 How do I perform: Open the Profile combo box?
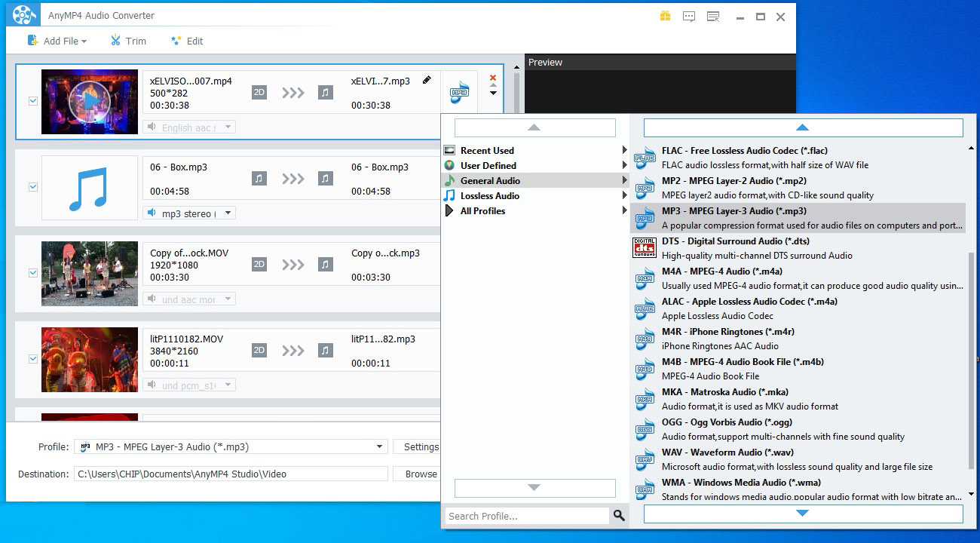coord(231,446)
